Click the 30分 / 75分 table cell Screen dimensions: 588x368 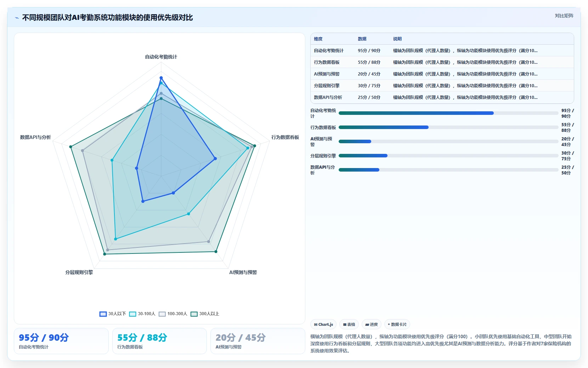(369, 86)
